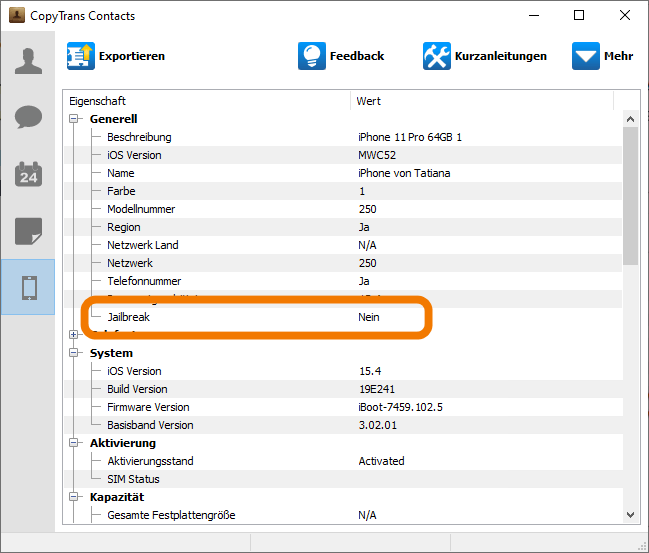Expand the collapsed group below Jailbreak
The image size is (649, 553).
point(74,334)
